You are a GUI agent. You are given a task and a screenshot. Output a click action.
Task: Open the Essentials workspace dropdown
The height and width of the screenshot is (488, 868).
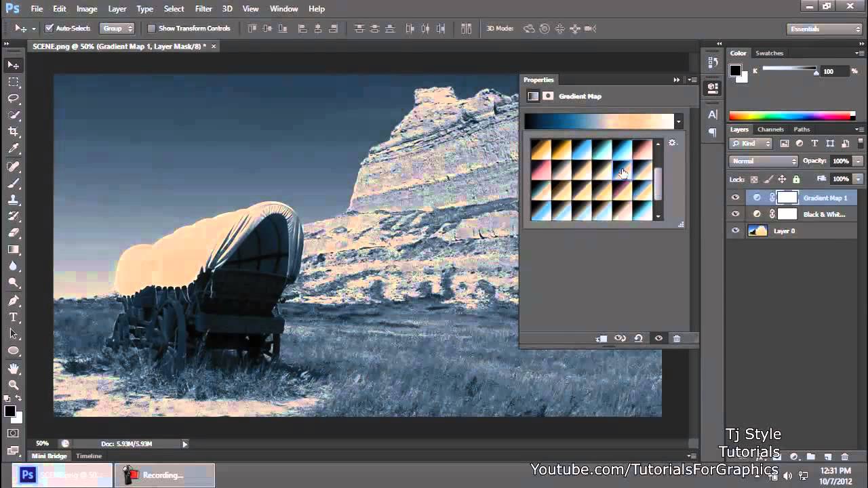[825, 29]
